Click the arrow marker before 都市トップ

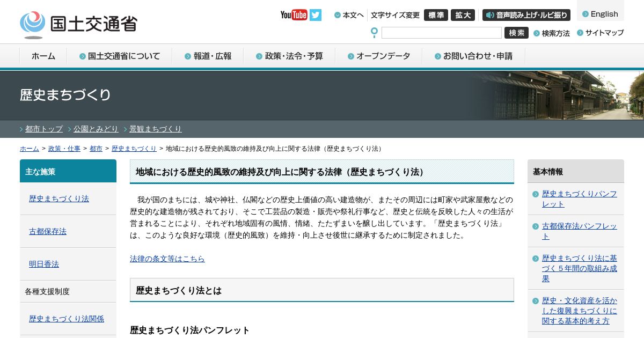(22, 129)
